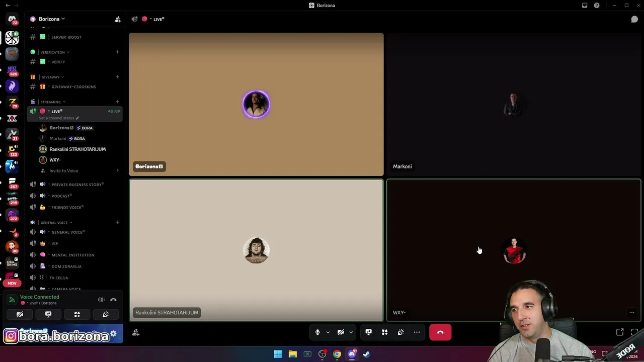Image resolution: width=644 pixels, height=362 pixels.
Task: Open Discord help question mark icon
Action: tap(597, 6)
